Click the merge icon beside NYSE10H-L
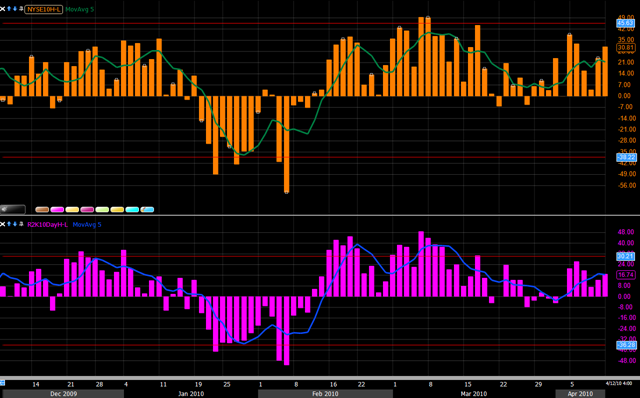The height and width of the screenshot is (398, 640). click(x=21, y=9)
